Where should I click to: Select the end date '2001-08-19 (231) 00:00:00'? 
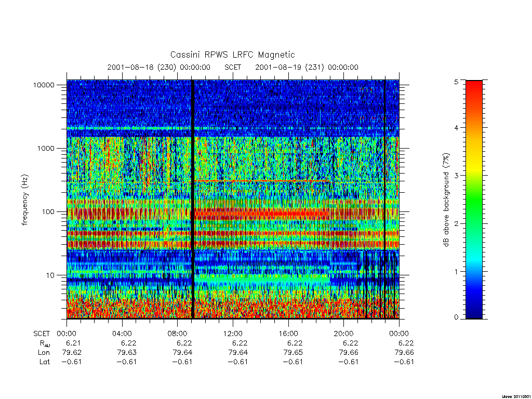pos(307,67)
